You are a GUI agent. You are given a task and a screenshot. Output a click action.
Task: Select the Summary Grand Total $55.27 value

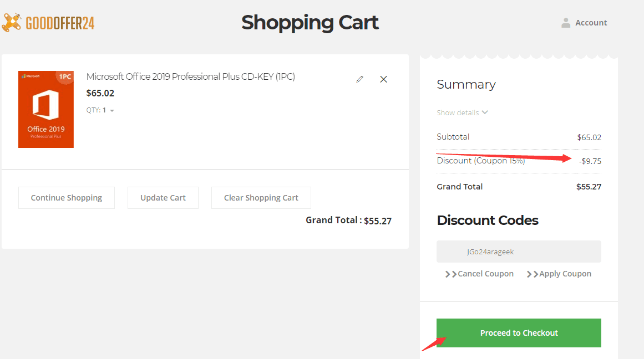point(589,187)
